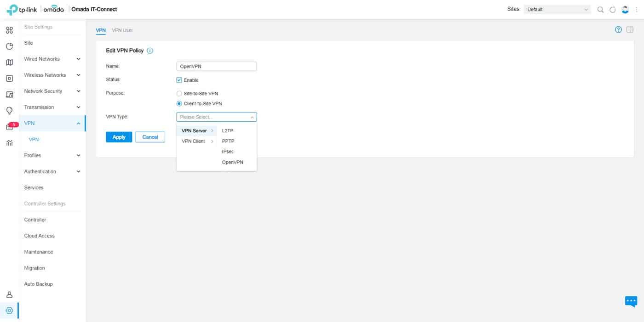
Task: Click the refresh icon in top bar
Action: point(612,9)
